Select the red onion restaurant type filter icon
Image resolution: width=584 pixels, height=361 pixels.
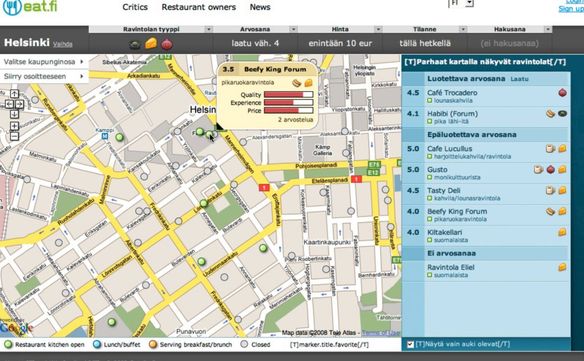(x=166, y=44)
